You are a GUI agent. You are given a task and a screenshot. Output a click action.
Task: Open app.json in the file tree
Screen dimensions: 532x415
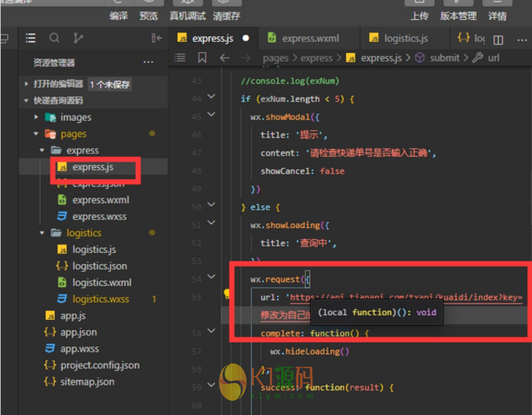(x=78, y=332)
